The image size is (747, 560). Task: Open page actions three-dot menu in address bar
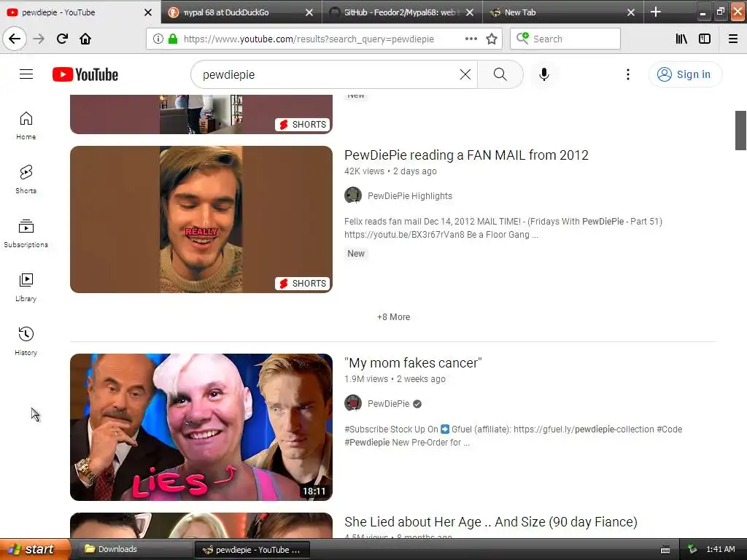pos(471,39)
